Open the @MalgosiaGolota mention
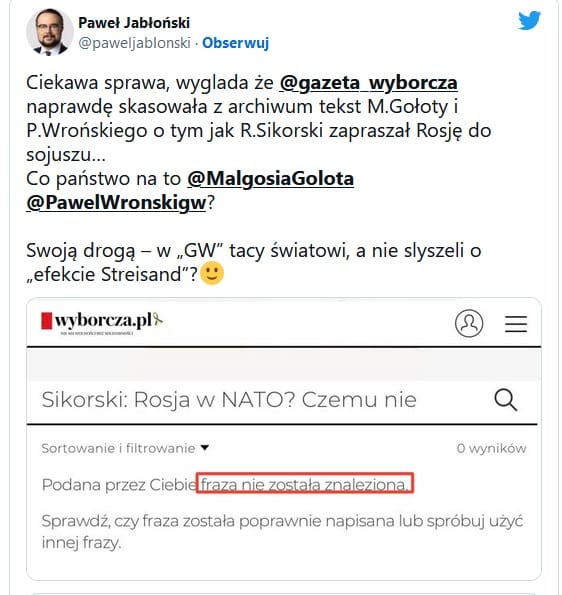 point(271,179)
